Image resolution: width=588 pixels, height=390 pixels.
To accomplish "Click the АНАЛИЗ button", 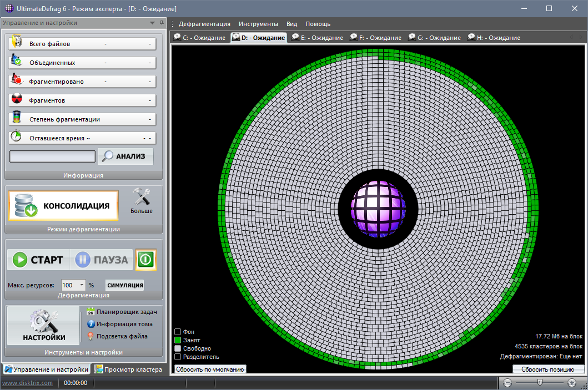I will (125, 156).
